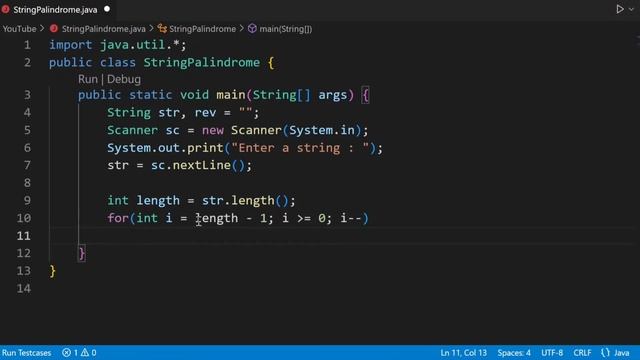
Task: Click the unsaved-changes dot on StringPalindrome.java tab
Action: pos(107,9)
